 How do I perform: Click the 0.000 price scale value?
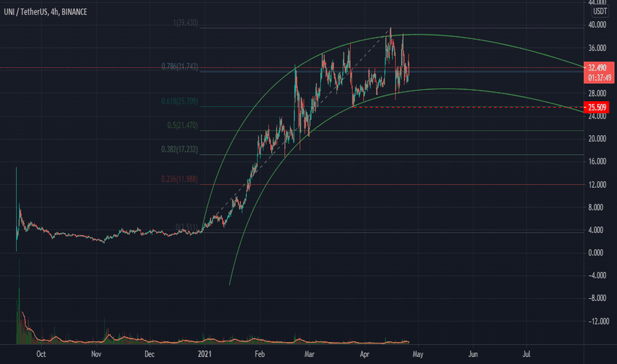[x=597, y=253]
